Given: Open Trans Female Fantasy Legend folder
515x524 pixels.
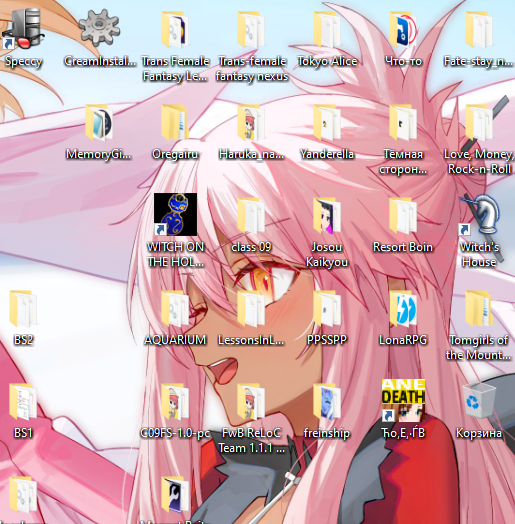Looking at the screenshot, I should pos(175,31).
